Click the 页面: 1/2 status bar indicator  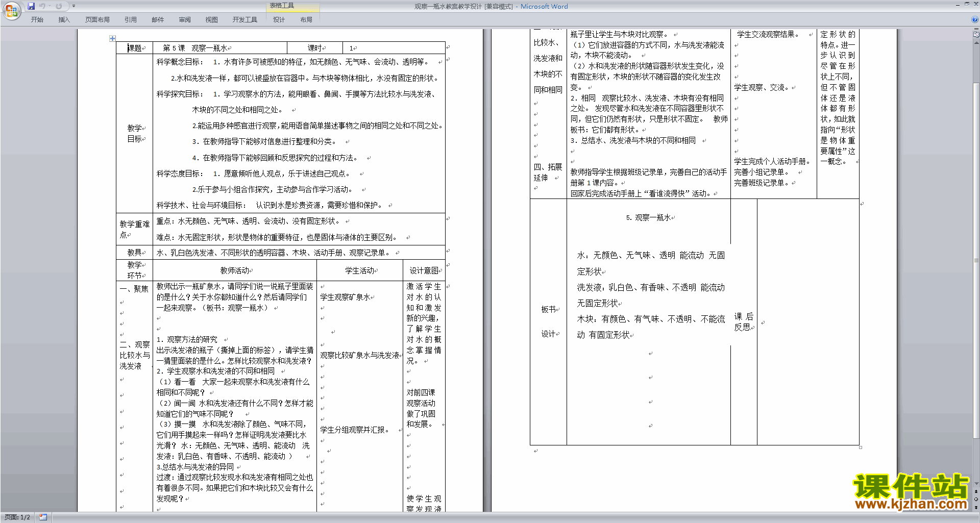(17, 517)
